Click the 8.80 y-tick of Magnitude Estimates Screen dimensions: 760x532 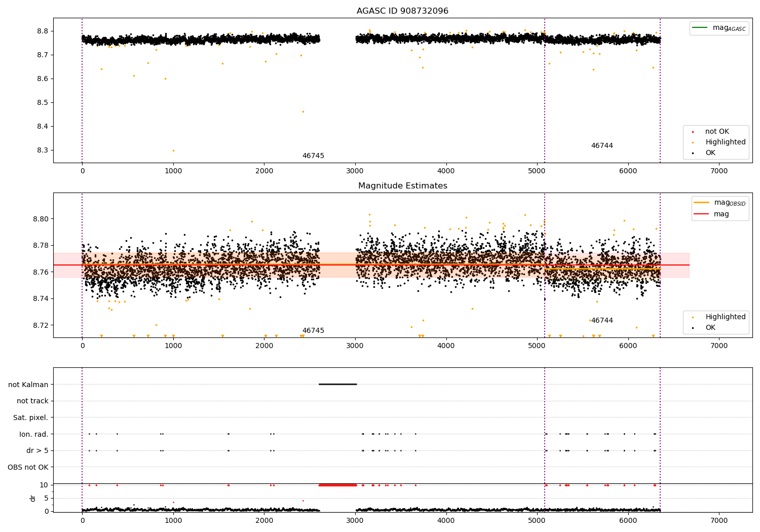41,219
